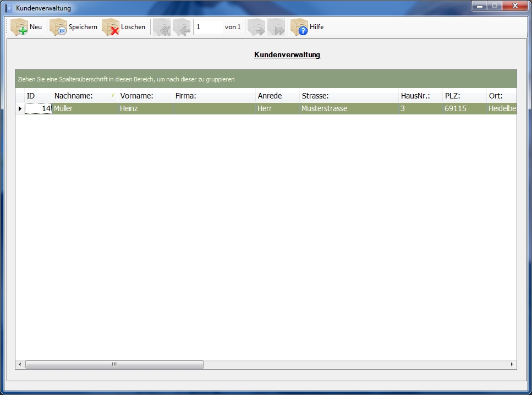532x395 pixels.
Task: Sort by Vorname column header
Action: tap(136, 96)
